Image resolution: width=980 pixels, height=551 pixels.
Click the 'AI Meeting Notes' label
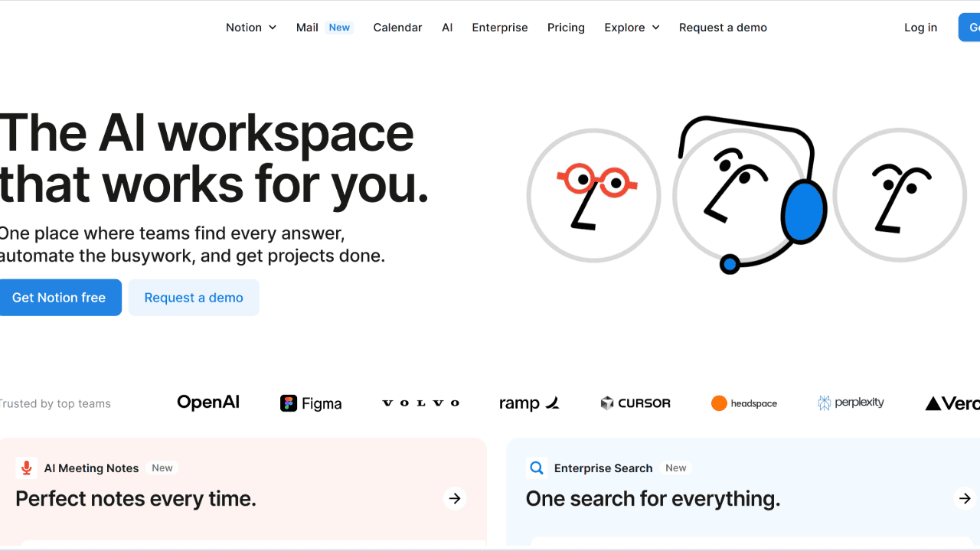coord(92,468)
